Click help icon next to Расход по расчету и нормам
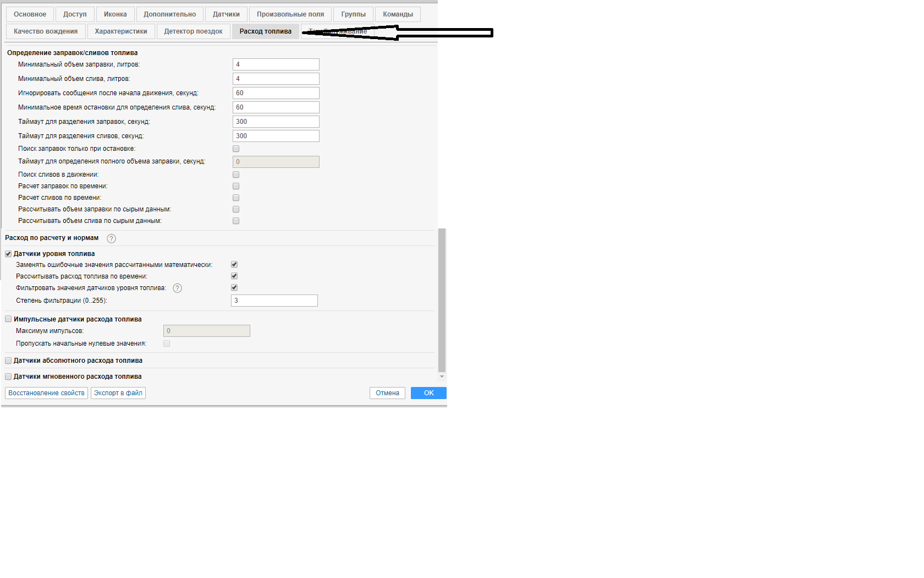The image size is (924, 578). tap(111, 238)
